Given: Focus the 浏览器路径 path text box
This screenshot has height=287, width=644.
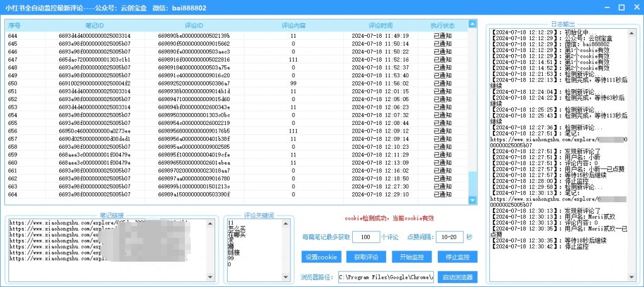Looking at the screenshot, I should 386,277.
